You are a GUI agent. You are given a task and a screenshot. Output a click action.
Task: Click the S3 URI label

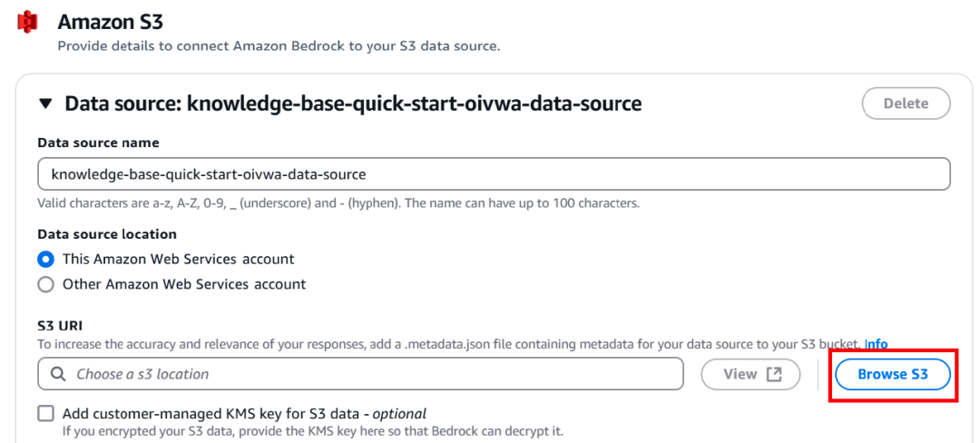[x=59, y=327]
